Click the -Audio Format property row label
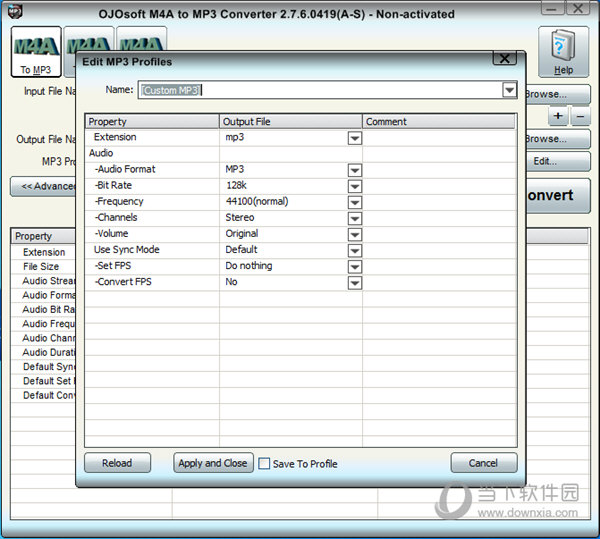Screen dimensions: 600x539 125,169
